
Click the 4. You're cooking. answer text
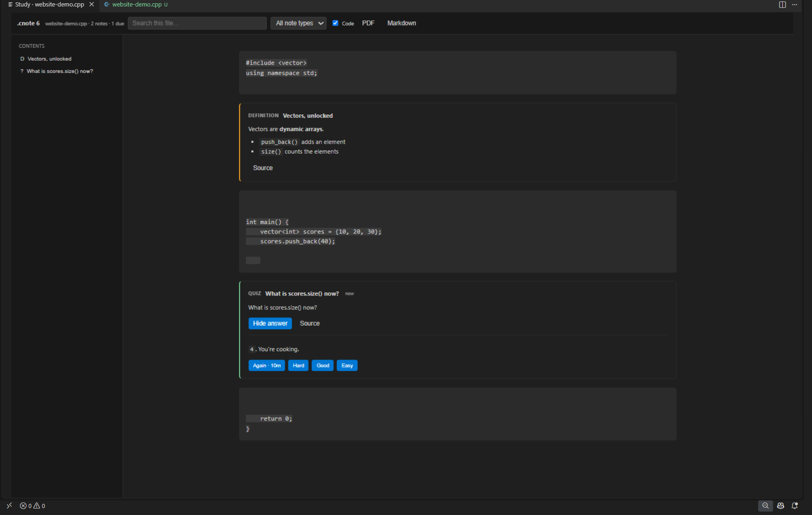coord(274,349)
